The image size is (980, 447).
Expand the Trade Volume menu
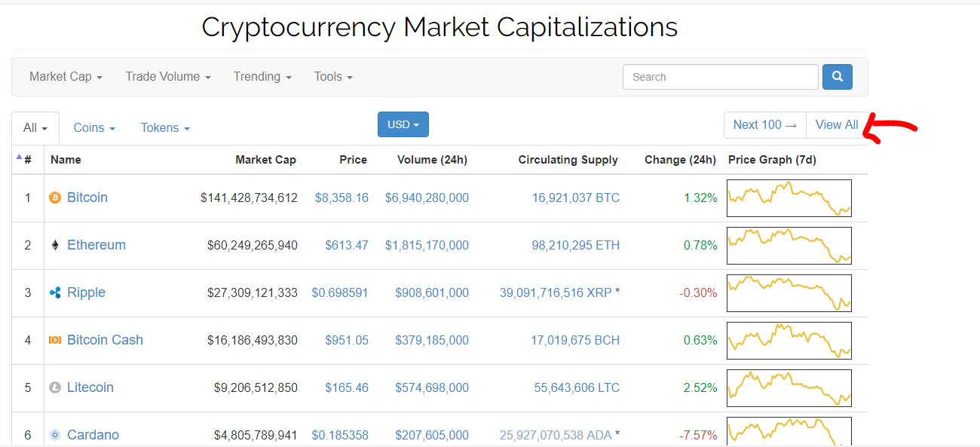[x=167, y=77]
